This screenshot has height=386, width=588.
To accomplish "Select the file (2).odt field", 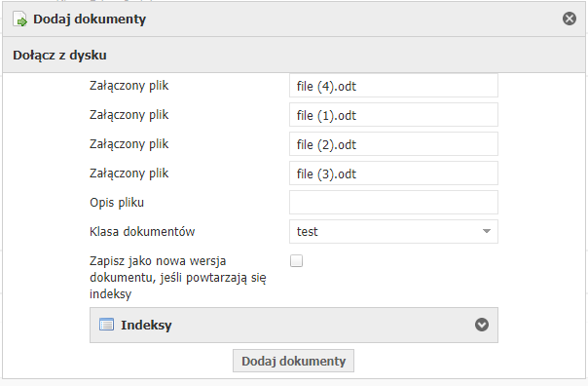I will [393, 144].
